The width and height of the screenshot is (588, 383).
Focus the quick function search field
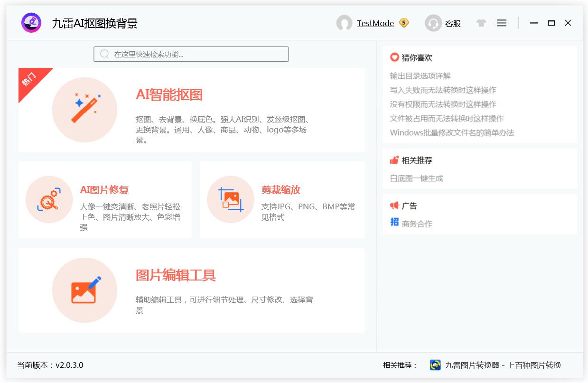[x=191, y=54]
